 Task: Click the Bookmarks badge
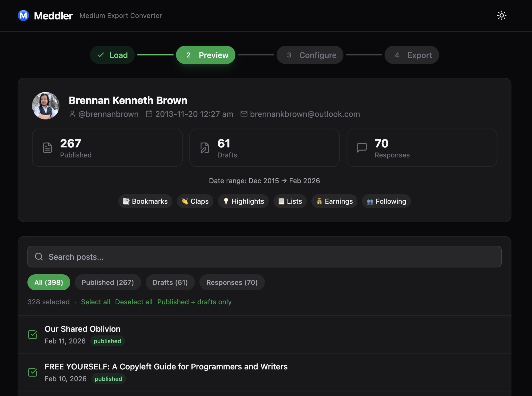tap(145, 201)
